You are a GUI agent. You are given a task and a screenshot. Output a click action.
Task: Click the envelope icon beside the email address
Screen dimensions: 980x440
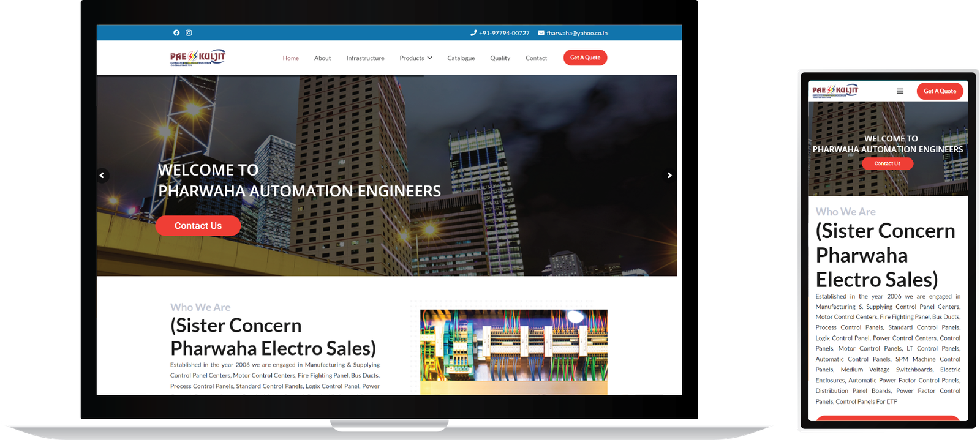tap(541, 33)
